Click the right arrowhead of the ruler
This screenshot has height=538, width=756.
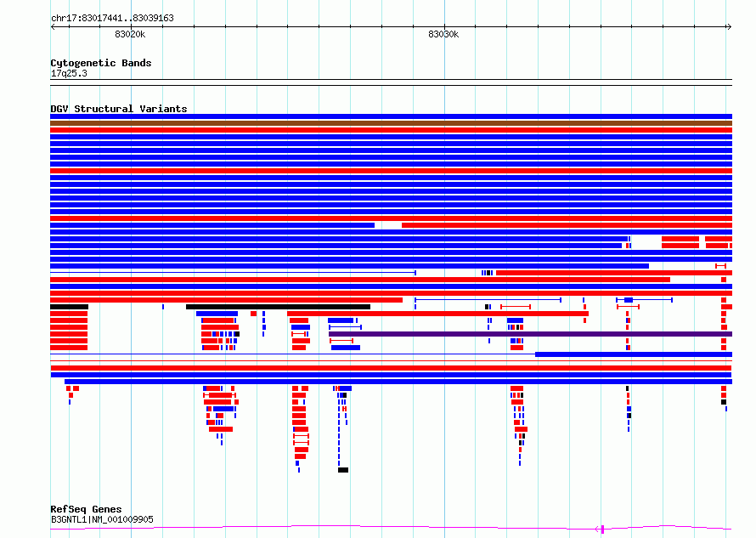click(730, 27)
